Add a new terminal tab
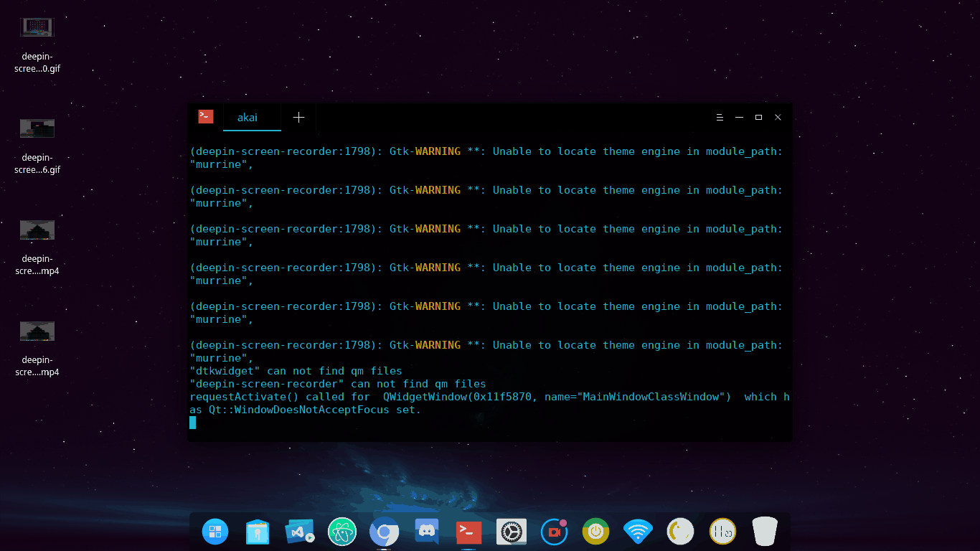Screen dimensions: 980x551 tap(299, 117)
